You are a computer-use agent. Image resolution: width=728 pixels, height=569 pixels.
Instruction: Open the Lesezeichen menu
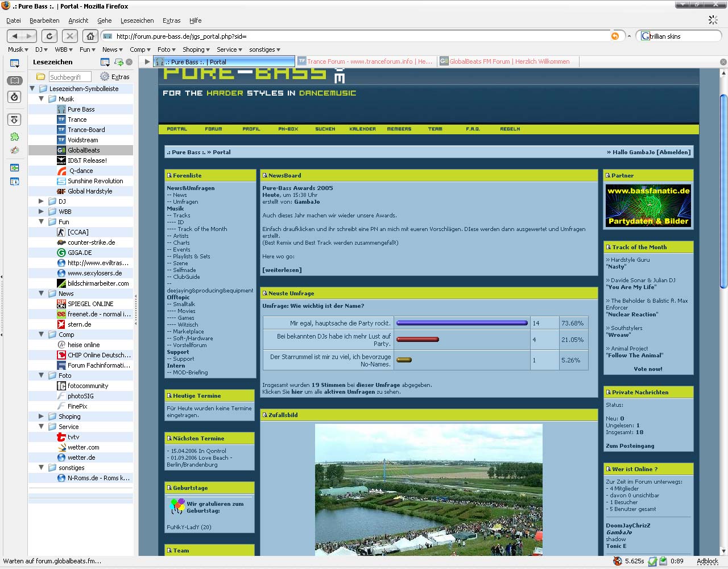point(137,20)
